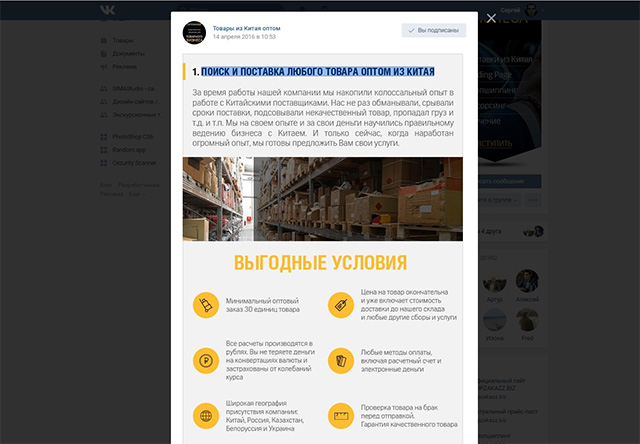Screen dimensions: 640x444
Task: Open the Cezurity Scanner sidebar link
Action: tap(134, 163)
